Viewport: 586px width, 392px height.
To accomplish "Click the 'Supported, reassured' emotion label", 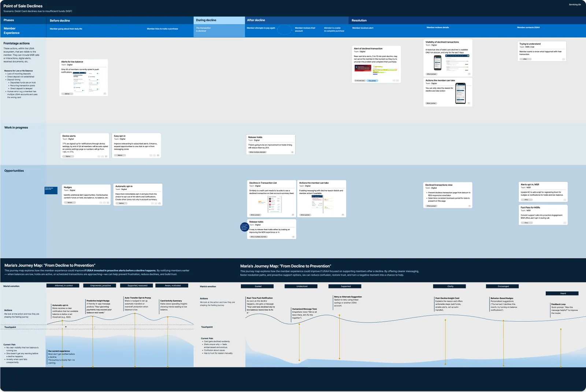I will [137, 285].
